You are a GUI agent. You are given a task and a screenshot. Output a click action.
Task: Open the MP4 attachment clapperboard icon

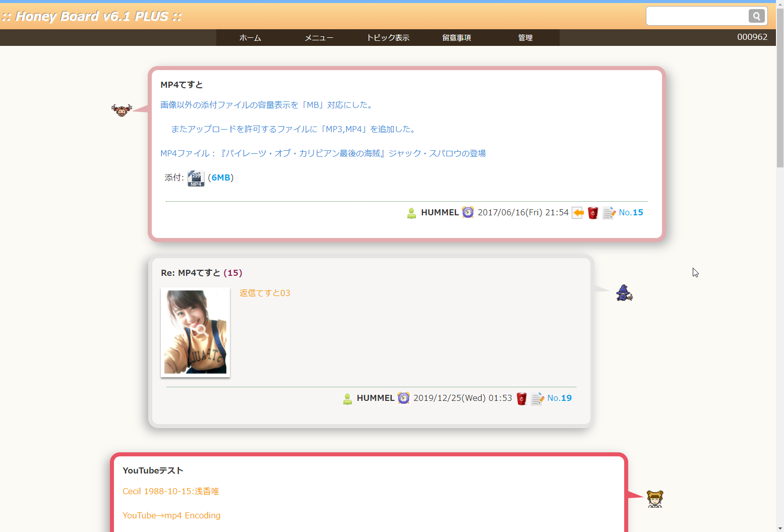(196, 178)
